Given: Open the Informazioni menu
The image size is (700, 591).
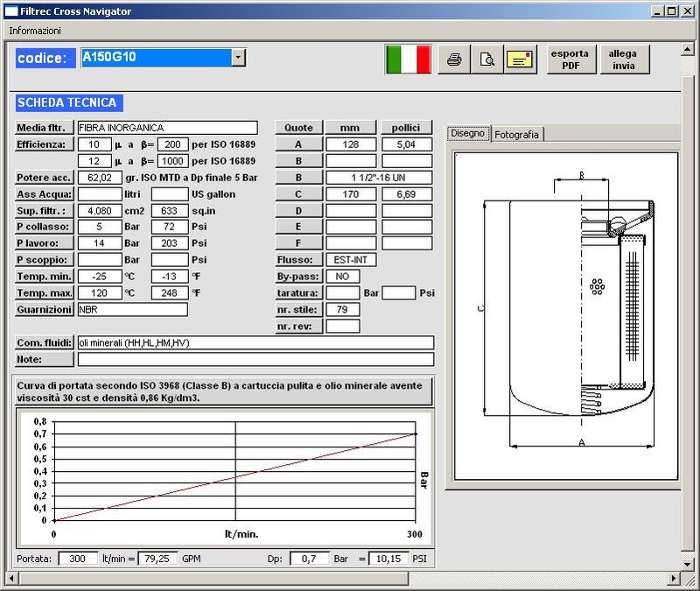Looking at the screenshot, I should tap(35, 30).
